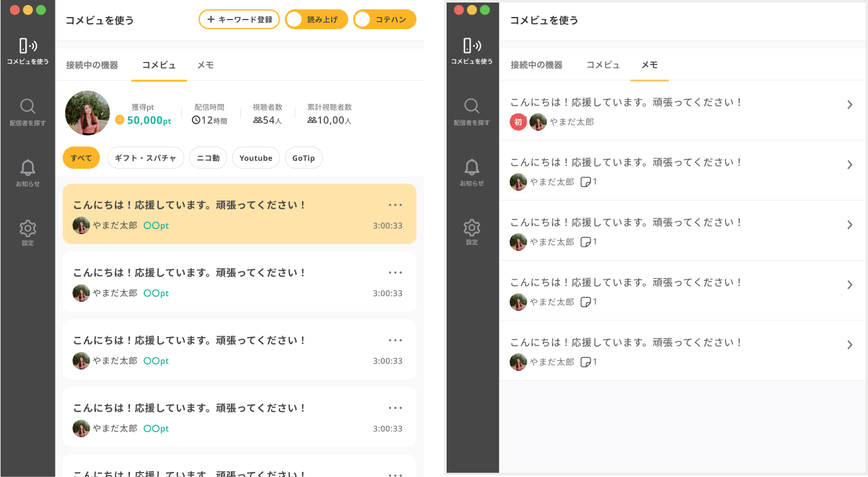Viewport: 868px width, 477px height.
Task: Open the options menu on the highlighted comment
Action: 396,204
